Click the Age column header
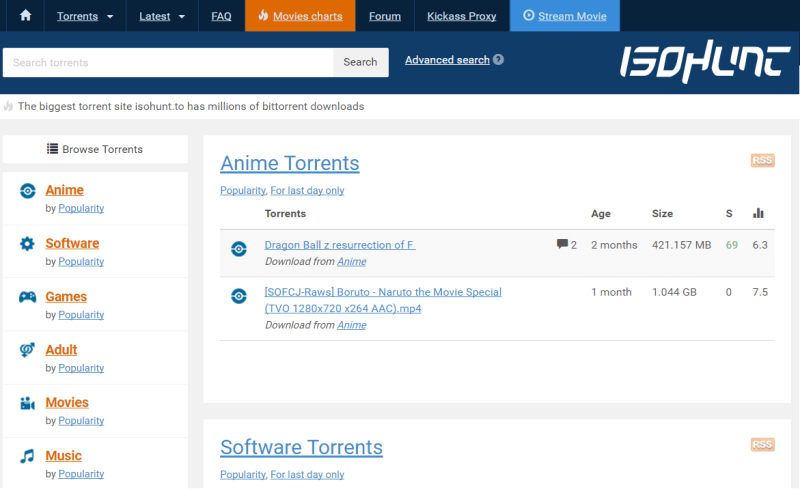This screenshot has width=800, height=489. [601, 214]
